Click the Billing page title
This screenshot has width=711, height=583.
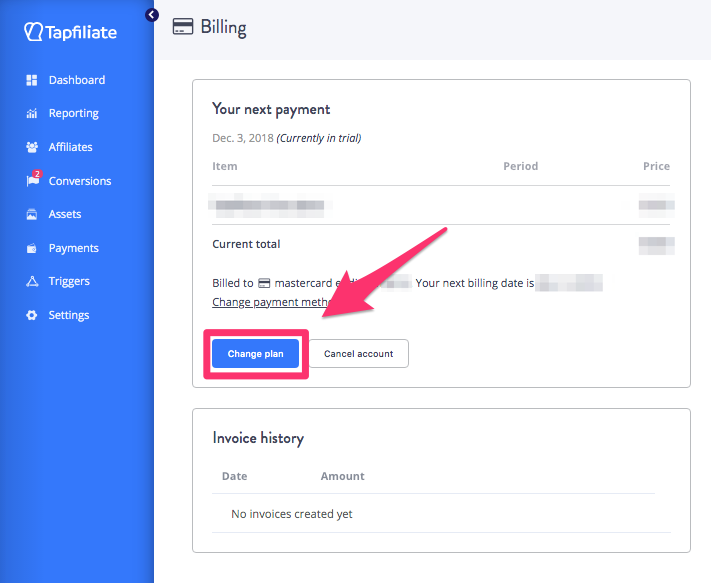[x=224, y=28]
